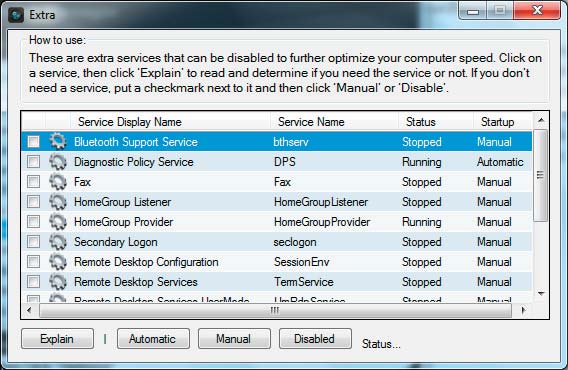
Task: Mark the Remote Desktop Services checkbox
Action: [x=33, y=282]
